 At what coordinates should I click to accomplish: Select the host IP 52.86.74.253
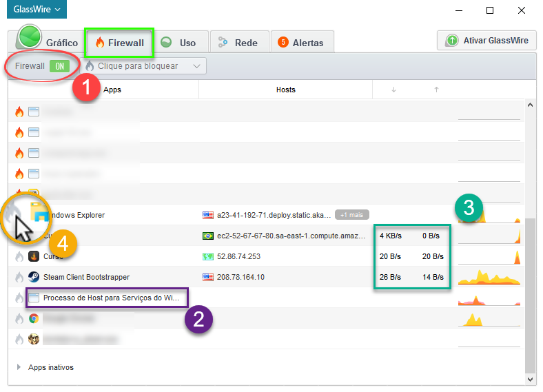(238, 256)
